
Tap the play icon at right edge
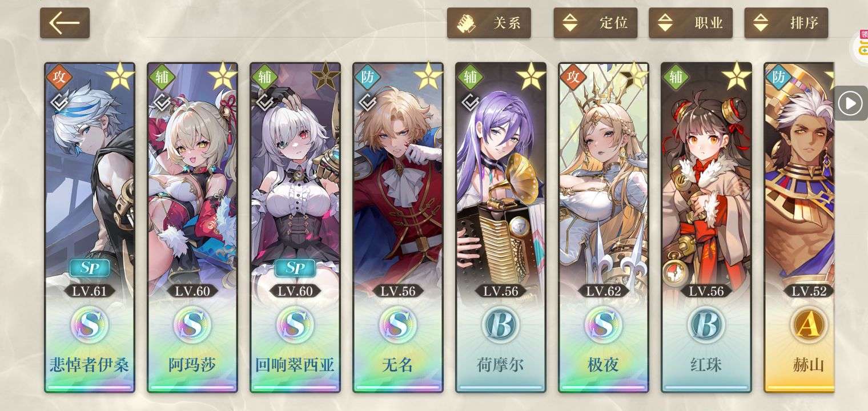click(850, 103)
